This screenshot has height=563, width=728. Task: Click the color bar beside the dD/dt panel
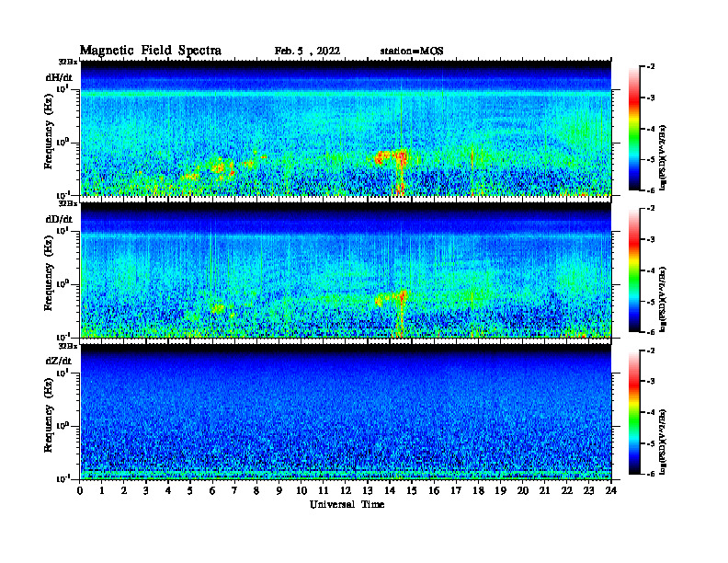[x=634, y=270]
